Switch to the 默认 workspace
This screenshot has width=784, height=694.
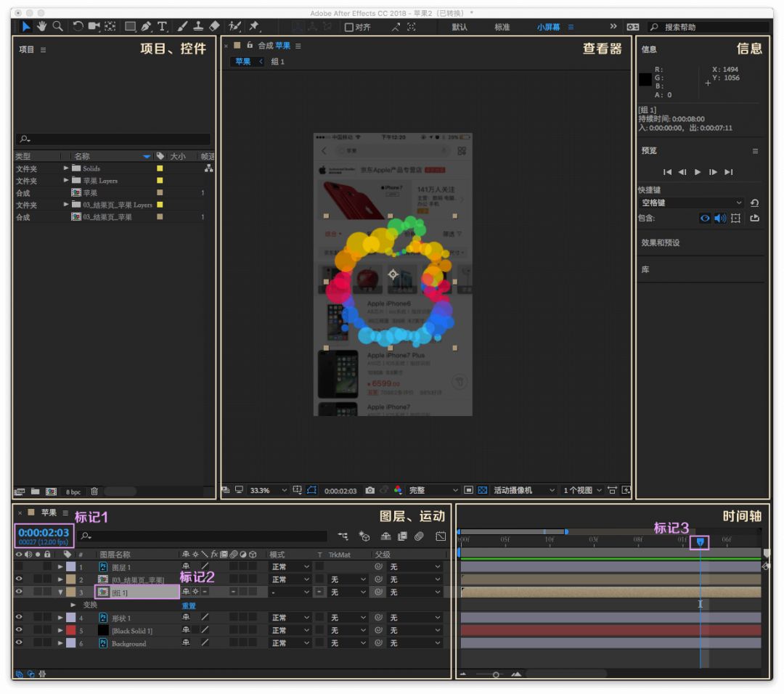(460, 27)
